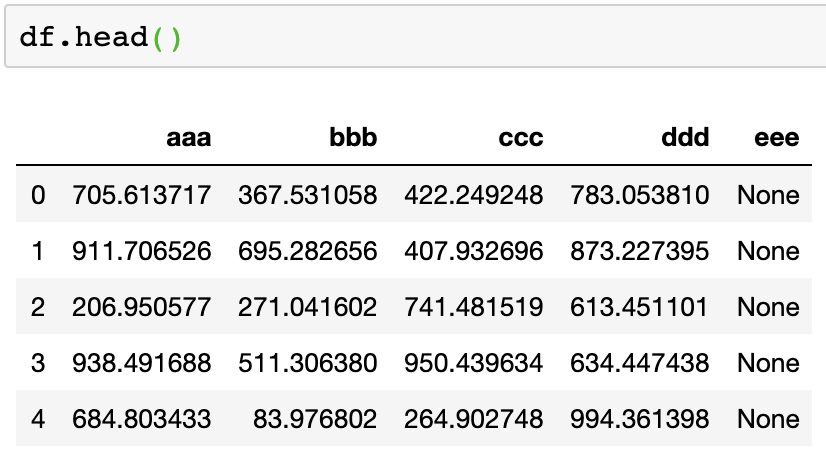The image size is (826, 454).
Task: Click the bbb column header
Action: 353,138
